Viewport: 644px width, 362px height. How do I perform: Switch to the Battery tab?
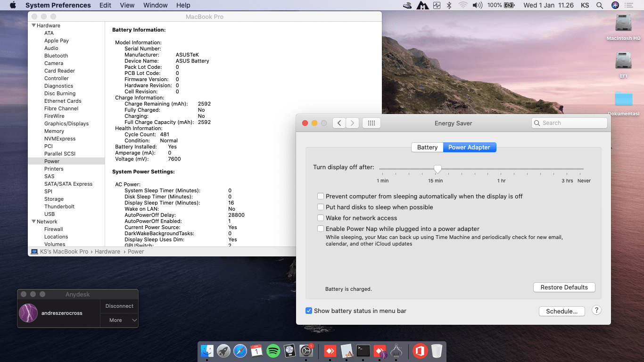click(x=427, y=147)
